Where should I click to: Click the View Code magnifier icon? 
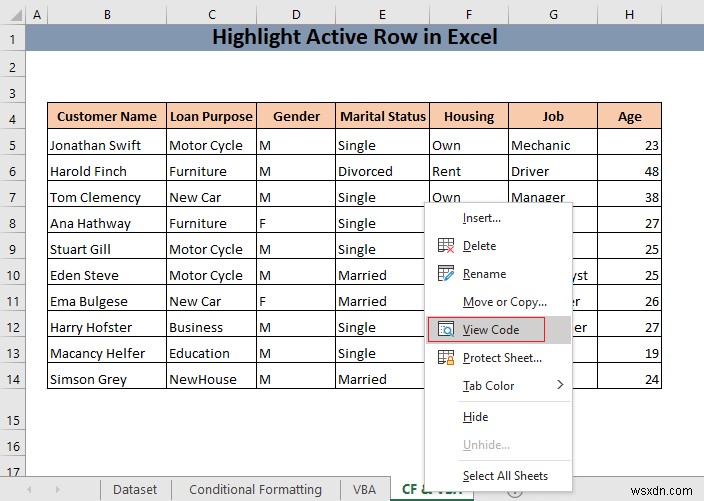tap(446, 330)
